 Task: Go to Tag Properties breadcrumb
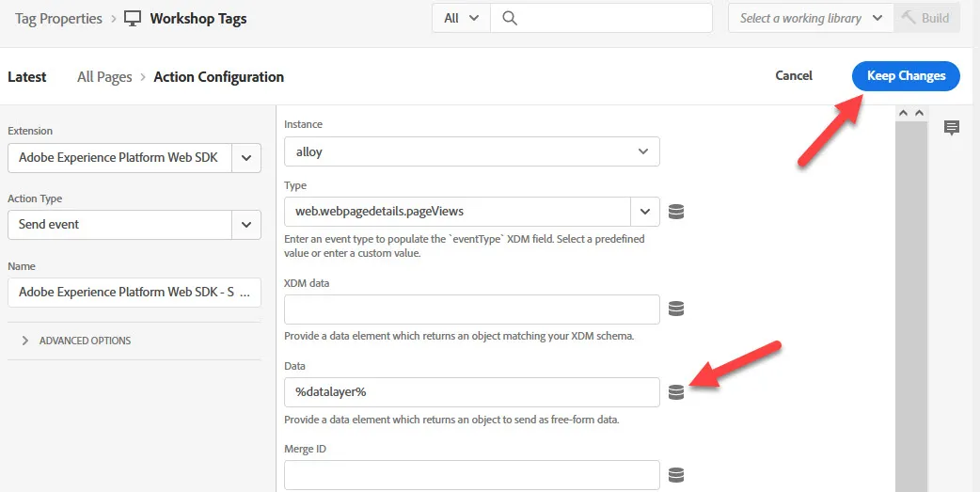[x=58, y=19]
